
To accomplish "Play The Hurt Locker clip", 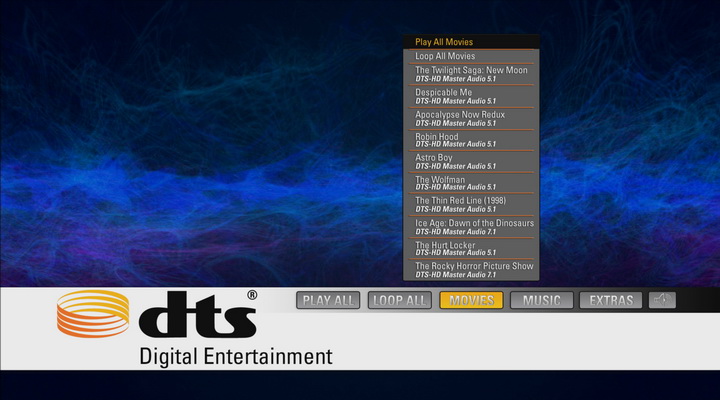I will point(471,248).
